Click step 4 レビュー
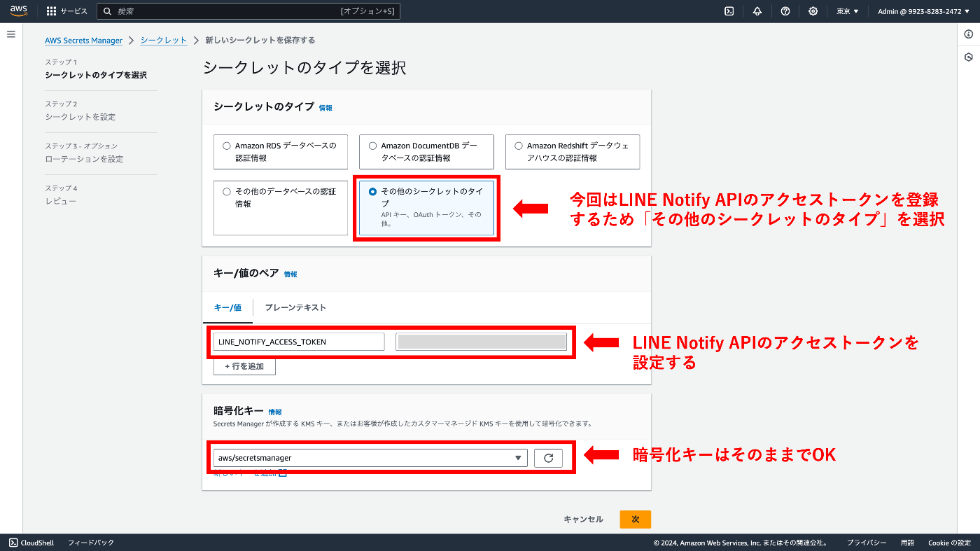 [x=61, y=201]
